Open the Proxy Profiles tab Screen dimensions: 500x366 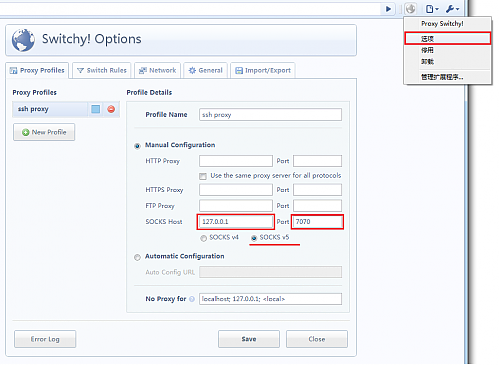37,70
